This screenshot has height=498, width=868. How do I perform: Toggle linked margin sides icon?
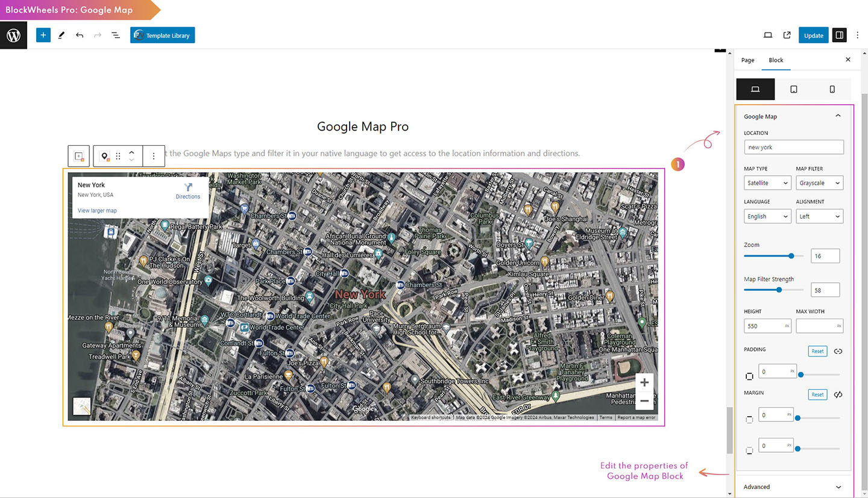tap(838, 394)
